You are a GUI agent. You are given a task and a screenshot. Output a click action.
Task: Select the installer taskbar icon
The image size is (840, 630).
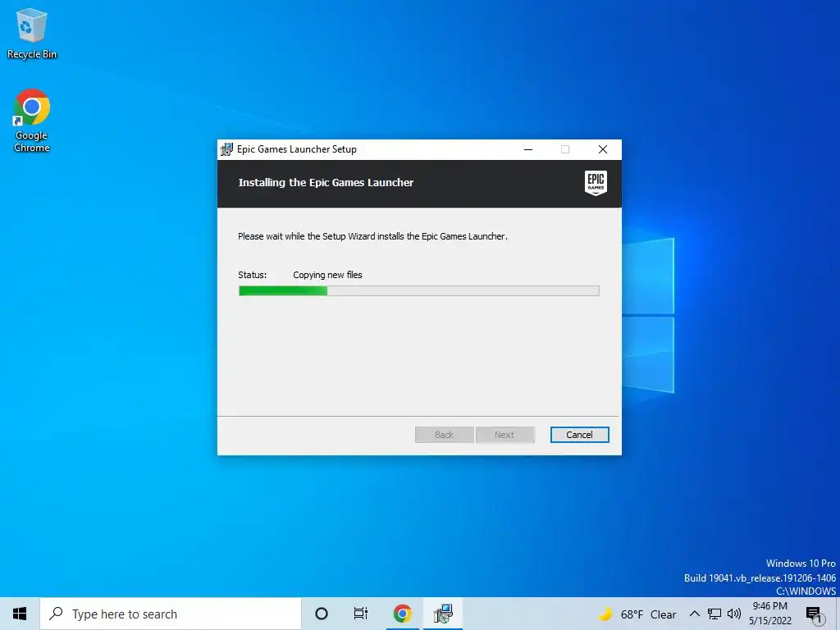(443, 614)
